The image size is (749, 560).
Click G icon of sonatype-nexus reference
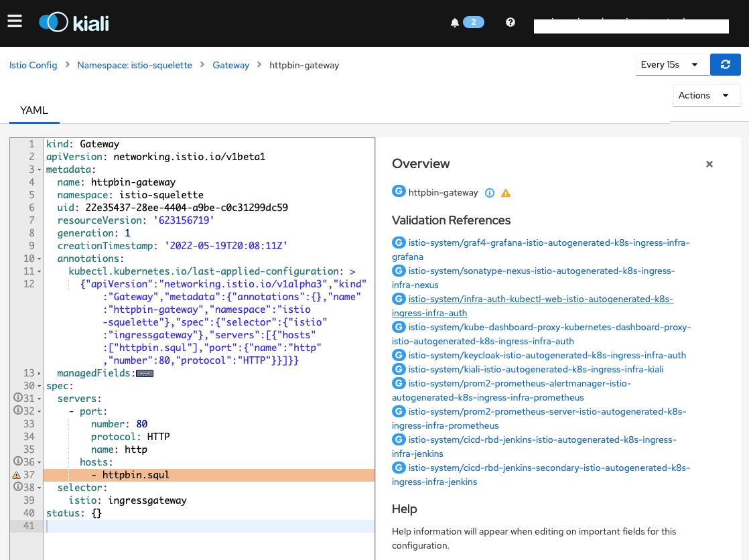(399, 271)
